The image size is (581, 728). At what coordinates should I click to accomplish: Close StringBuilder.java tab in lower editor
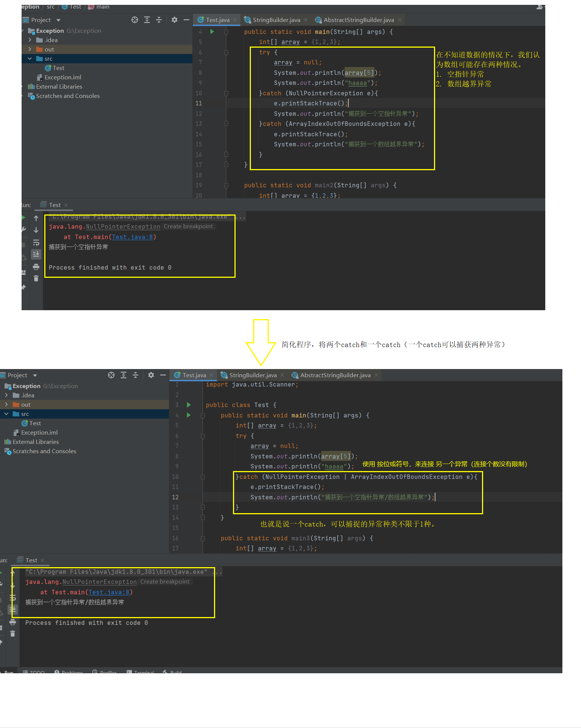[x=282, y=375]
